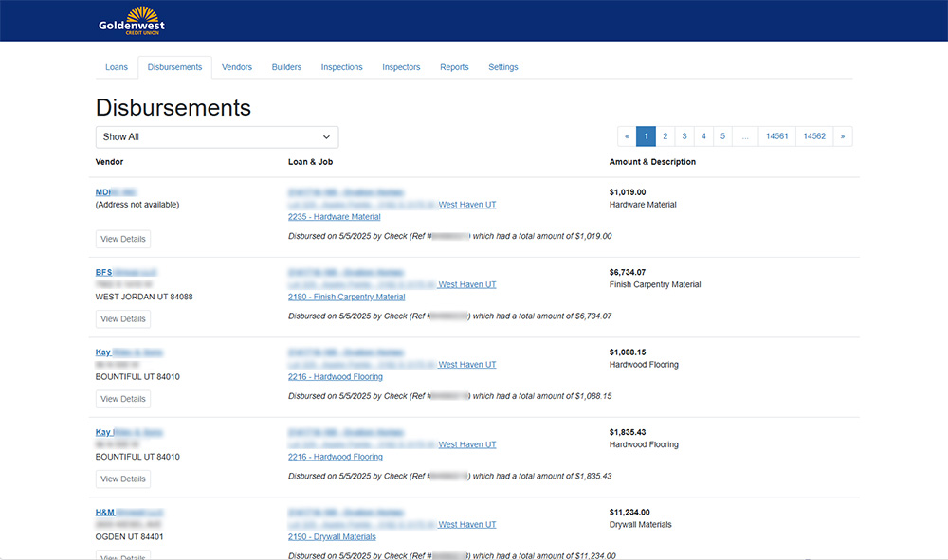The width and height of the screenshot is (948, 560).
Task: Go to page 2 of disbursements
Action: [665, 135]
